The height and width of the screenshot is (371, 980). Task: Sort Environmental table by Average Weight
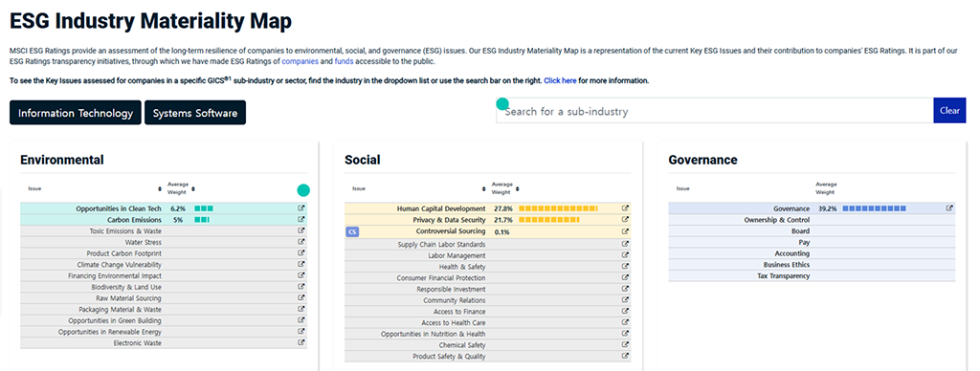193,188
